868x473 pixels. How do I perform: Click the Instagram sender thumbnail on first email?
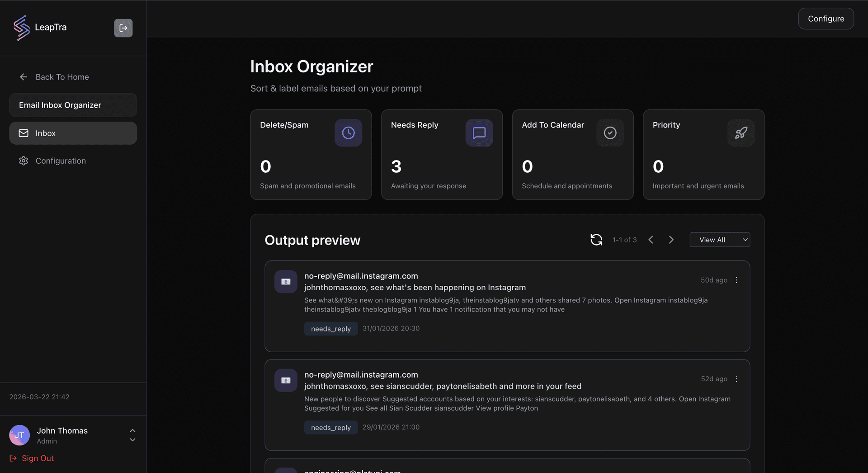tap(285, 281)
